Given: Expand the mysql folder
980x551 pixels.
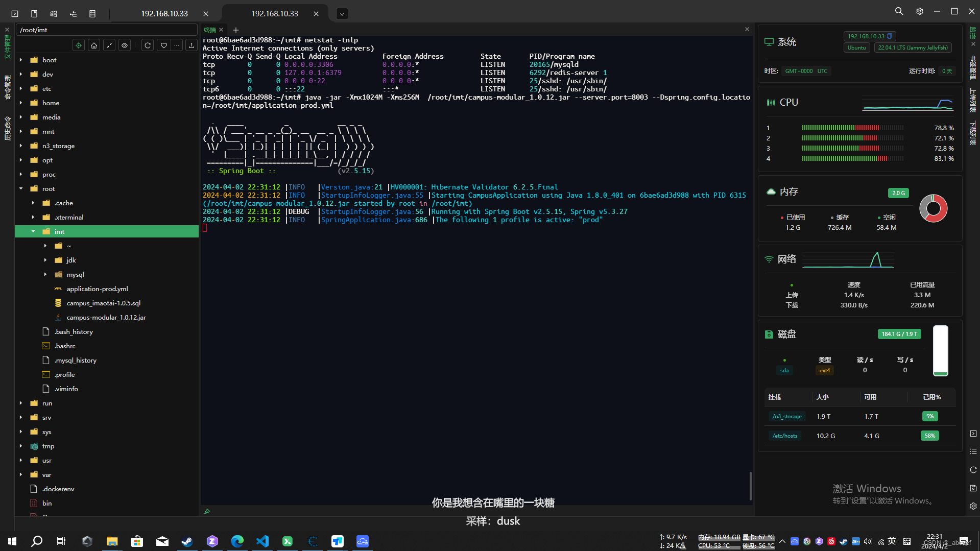Looking at the screenshot, I should pyautogui.click(x=45, y=274).
